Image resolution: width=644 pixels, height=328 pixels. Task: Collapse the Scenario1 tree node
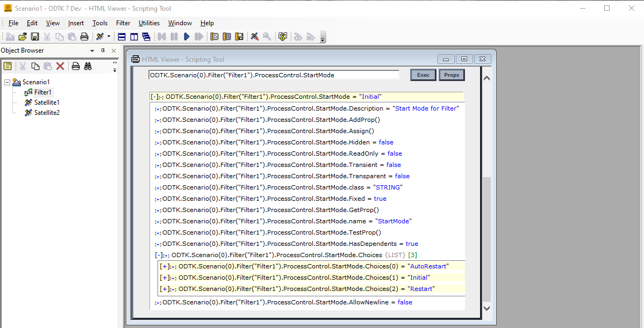point(7,83)
